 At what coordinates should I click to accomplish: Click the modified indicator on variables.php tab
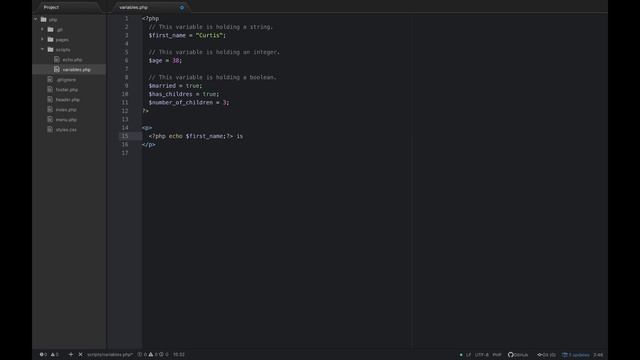click(182, 7)
